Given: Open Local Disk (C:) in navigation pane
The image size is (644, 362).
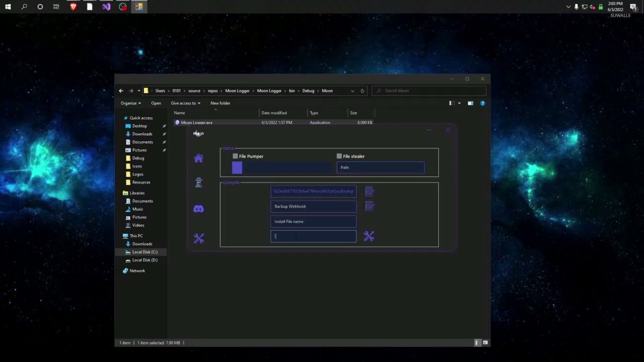Looking at the screenshot, I should pos(145,252).
